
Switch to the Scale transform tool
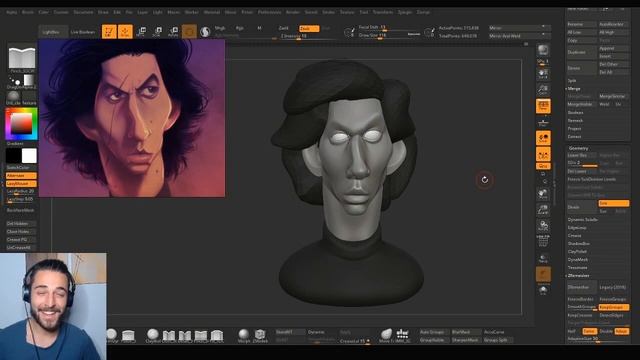pyautogui.click(x=158, y=31)
